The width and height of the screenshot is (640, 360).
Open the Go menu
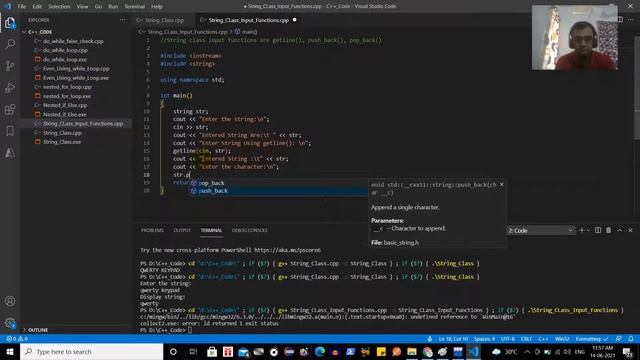click(x=98, y=6)
